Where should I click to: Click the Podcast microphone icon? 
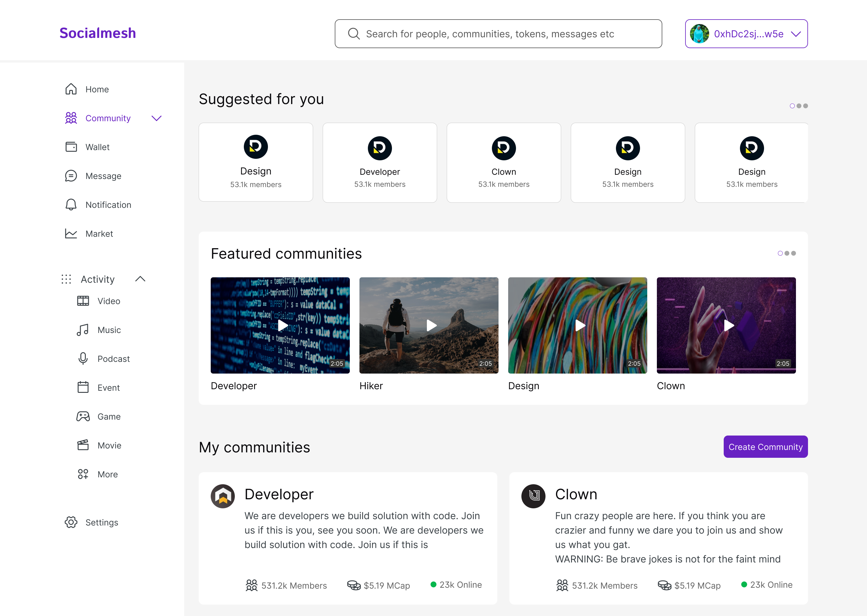tap(83, 359)
